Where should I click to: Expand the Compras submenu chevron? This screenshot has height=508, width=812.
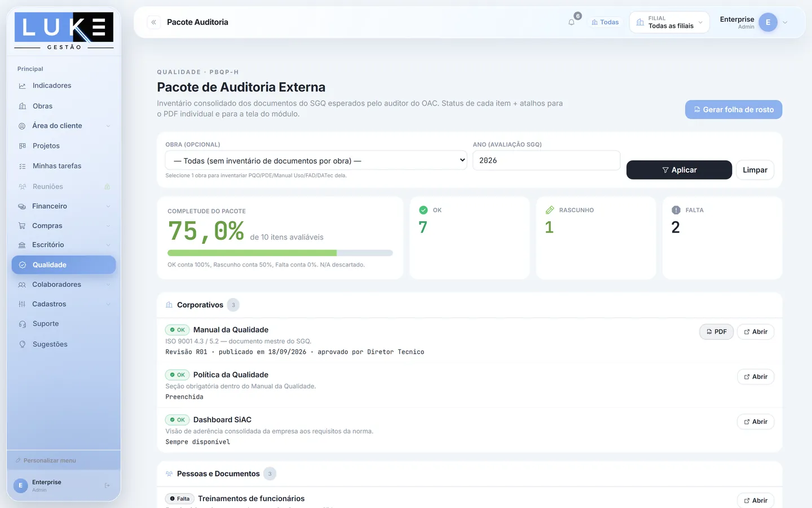pos(108,226)
